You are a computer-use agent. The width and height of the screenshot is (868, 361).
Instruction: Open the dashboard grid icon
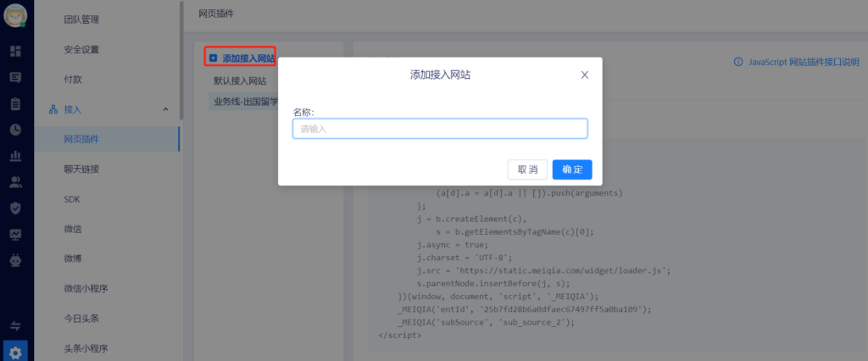(x=15, y=52)
